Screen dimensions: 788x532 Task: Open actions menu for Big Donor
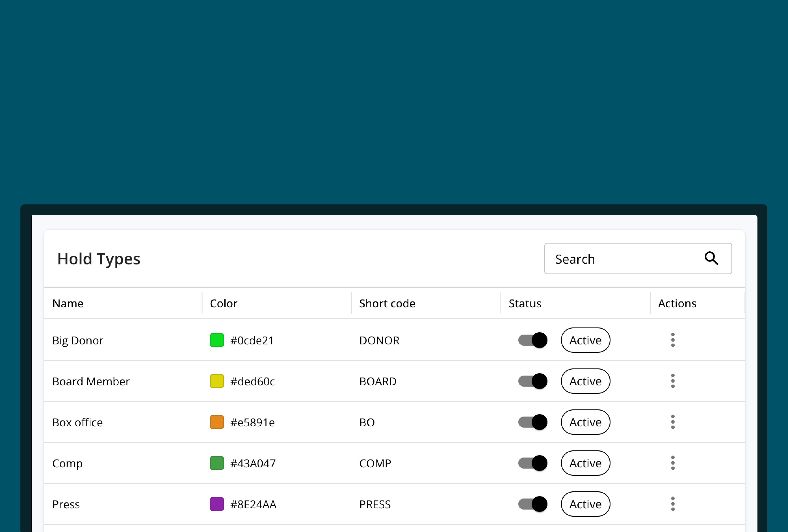673,340
